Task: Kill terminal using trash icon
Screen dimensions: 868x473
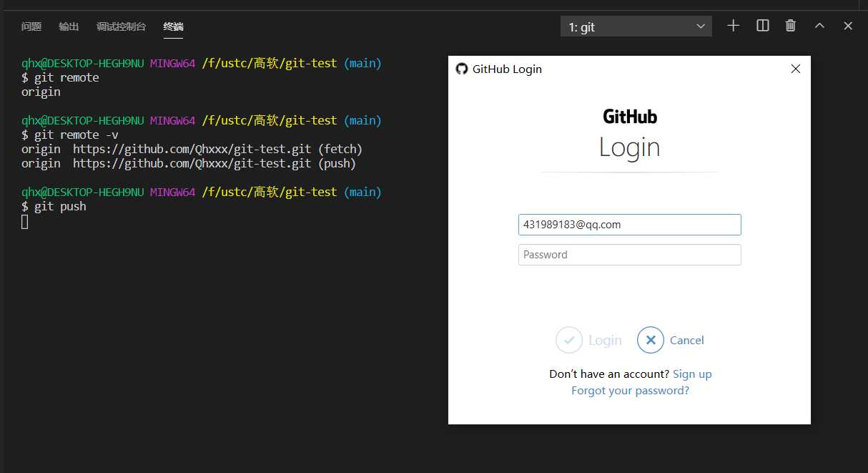Action: click(790, 26)
